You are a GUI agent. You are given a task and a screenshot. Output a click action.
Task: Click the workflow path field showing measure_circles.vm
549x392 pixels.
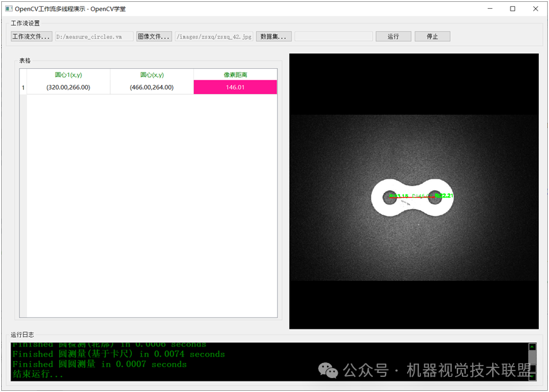coord(93,36)
